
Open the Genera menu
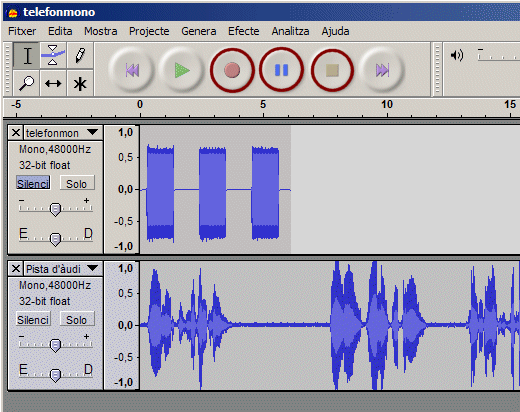pyautogui.click(x=199, y=31)
